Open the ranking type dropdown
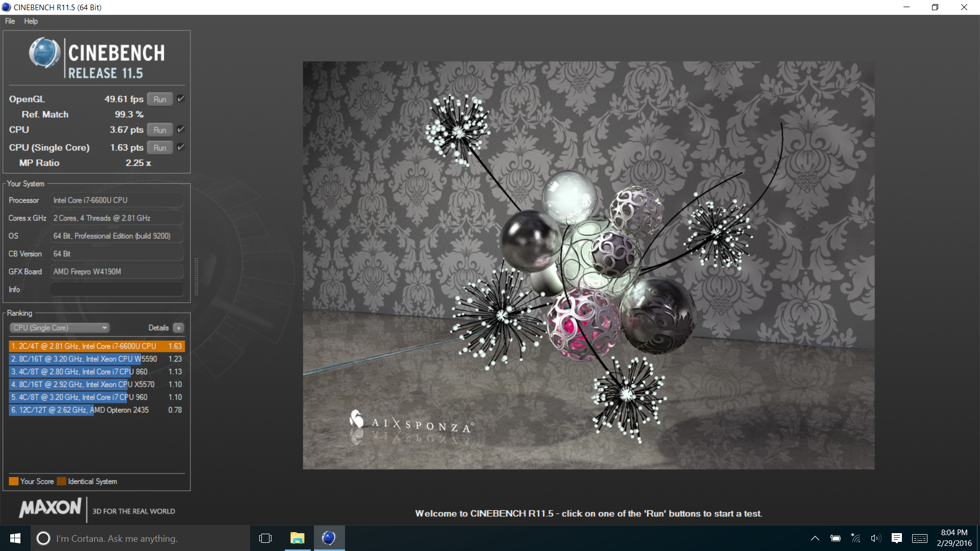Image resolution: width=980 pixels, height=551 pixels. [x=60, y=328]
